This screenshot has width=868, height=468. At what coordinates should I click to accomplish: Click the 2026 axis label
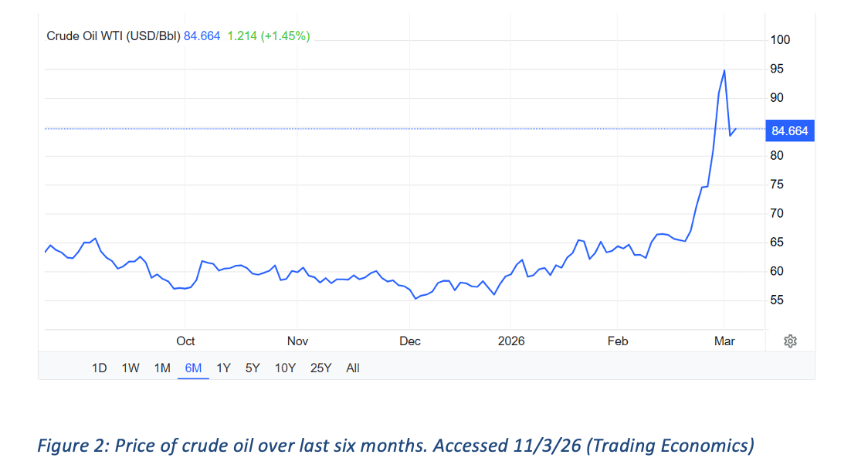click(x=511, y=341)
